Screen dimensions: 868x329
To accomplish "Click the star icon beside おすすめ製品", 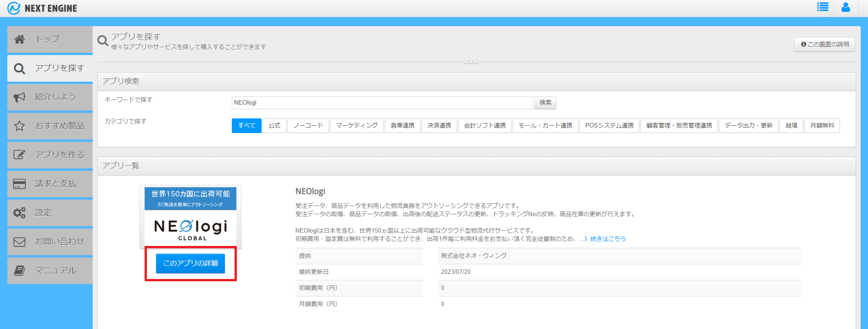I will click(x=19, y=126).
